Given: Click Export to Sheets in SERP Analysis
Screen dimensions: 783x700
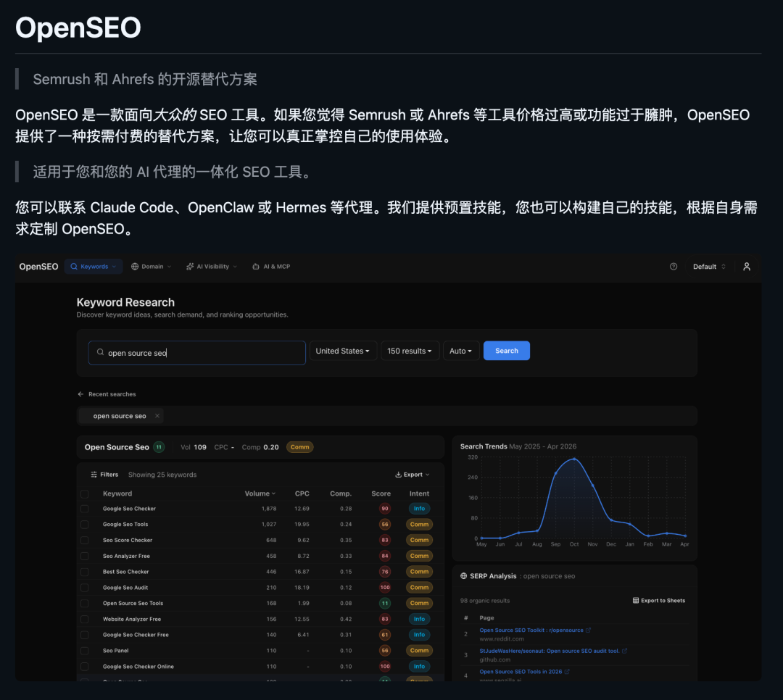Looking at the screenshot, I should pyautogui.click(x=658, y=600).
